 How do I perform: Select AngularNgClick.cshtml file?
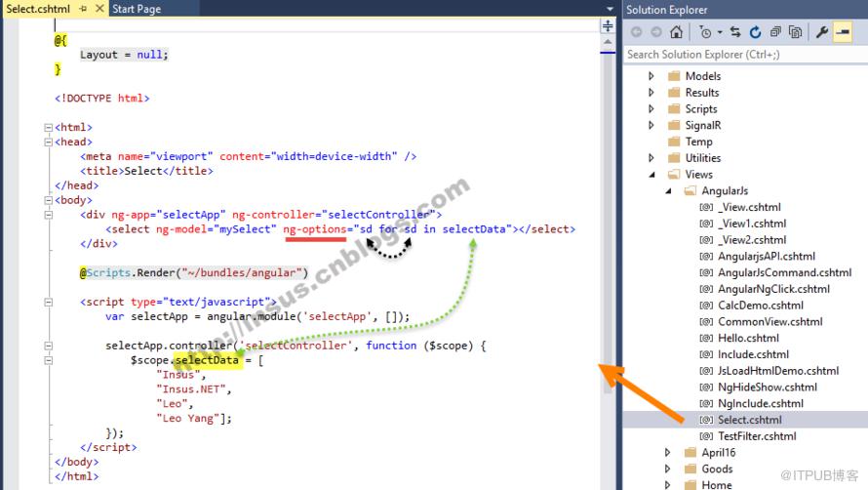pos(773,289)
